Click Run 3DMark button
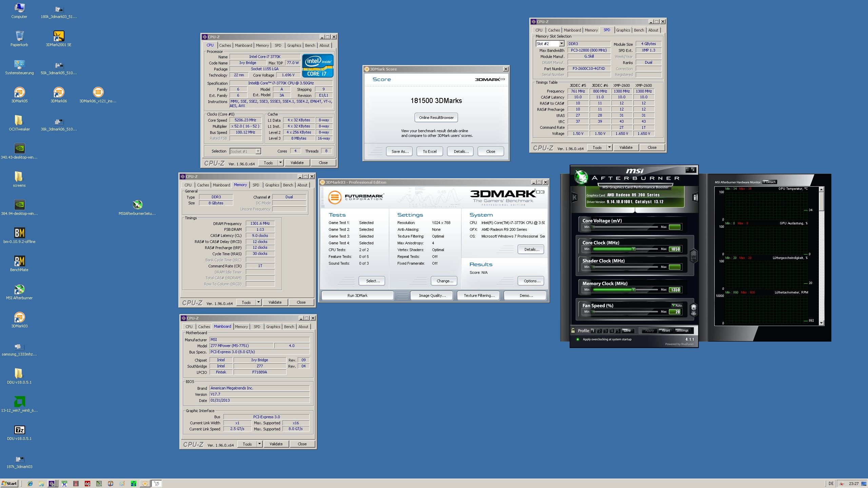Screen dimensions: 868x488 pos(357,296)
